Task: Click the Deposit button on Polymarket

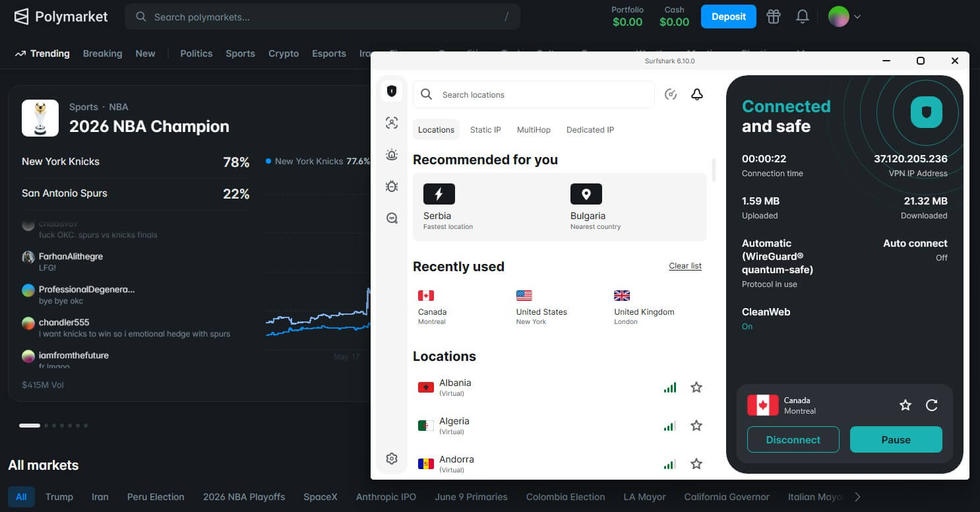Action: pos(729,16)
